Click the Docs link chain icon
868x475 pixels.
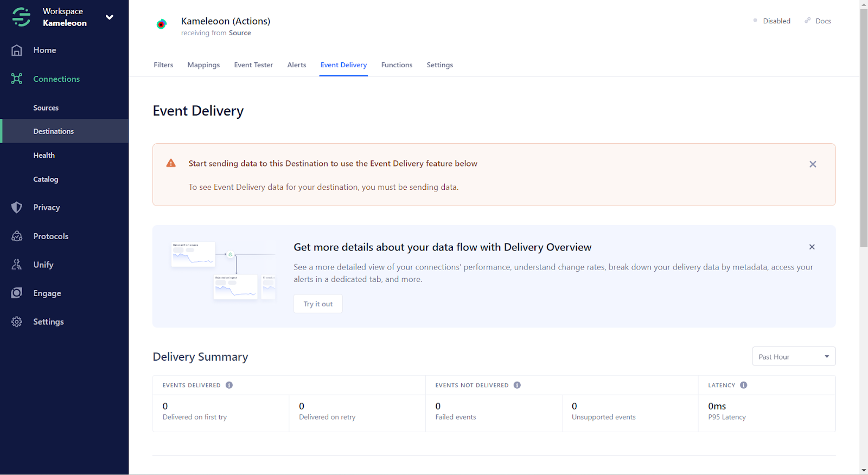click(808, 21)
